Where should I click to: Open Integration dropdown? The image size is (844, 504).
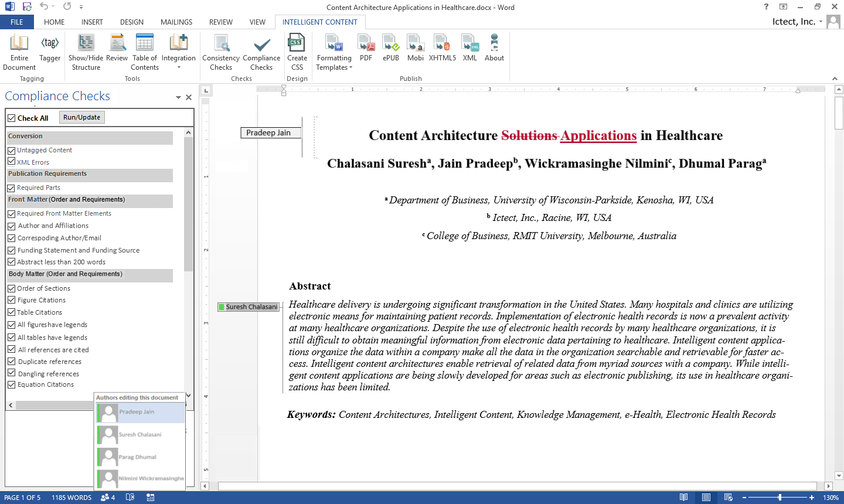coord(179,52)
